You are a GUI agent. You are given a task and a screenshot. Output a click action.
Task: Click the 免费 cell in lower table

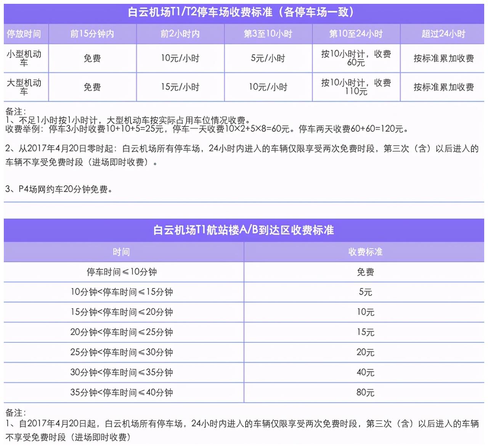(365, 272)
